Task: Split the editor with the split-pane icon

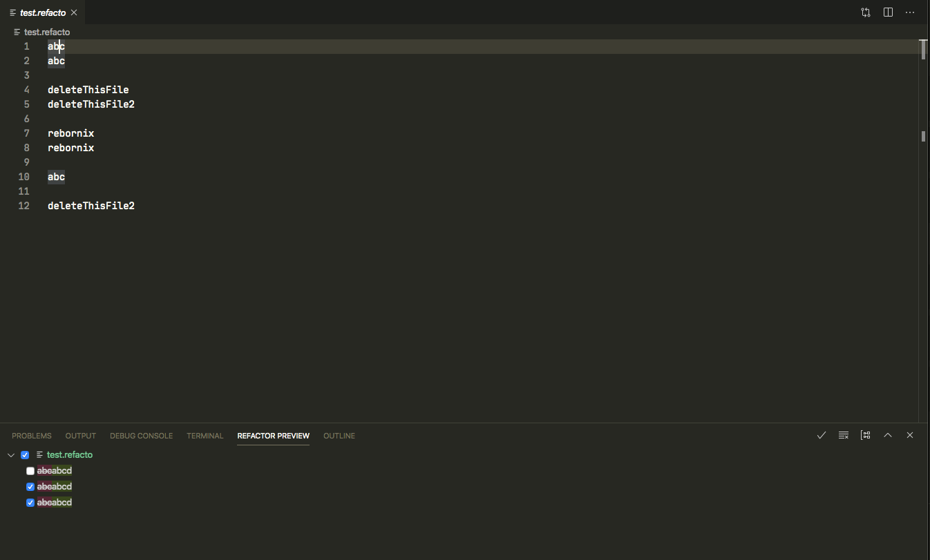Action: tap(888, 12)
